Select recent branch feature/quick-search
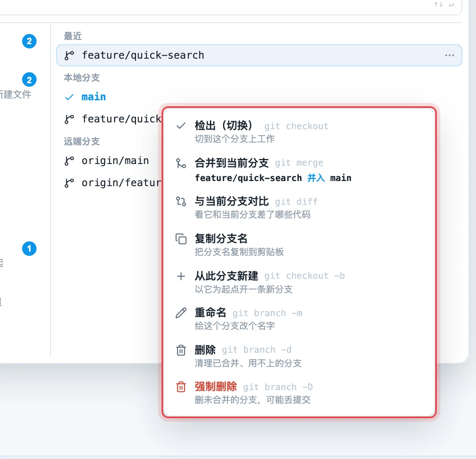476x459 pixels. 259,55
